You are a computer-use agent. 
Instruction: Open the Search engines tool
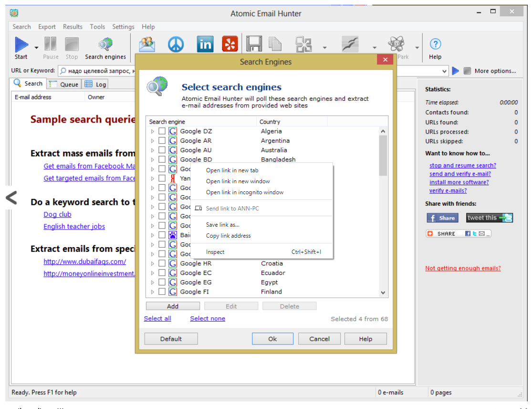pos(105,45)
